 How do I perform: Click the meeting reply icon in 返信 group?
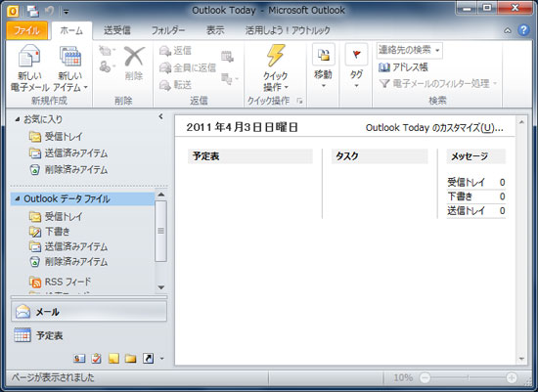point(227,56)
